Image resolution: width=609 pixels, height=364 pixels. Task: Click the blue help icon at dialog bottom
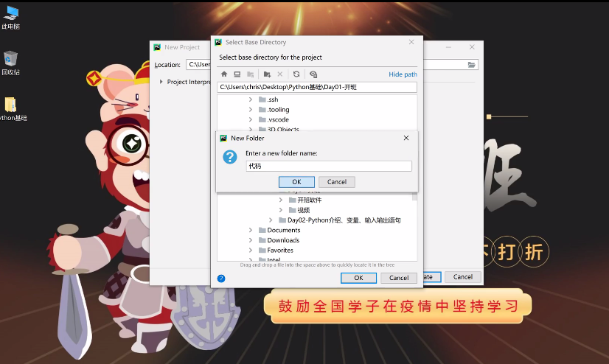221,278
